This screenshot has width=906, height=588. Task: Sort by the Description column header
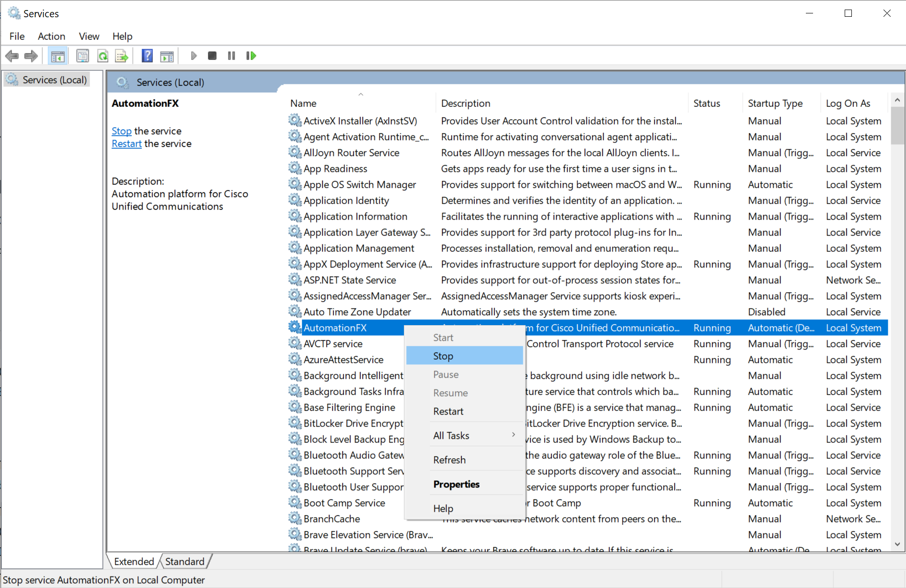click(x=562, y=103)
